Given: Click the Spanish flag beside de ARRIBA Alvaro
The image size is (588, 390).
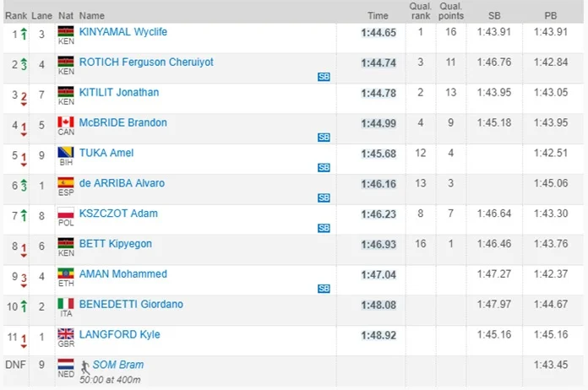Looking at the screenshot, I should tap(65, 184).
